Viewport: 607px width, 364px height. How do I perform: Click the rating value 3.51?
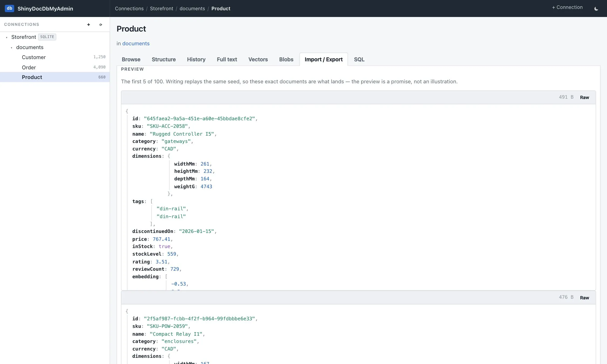coord(162,262)
